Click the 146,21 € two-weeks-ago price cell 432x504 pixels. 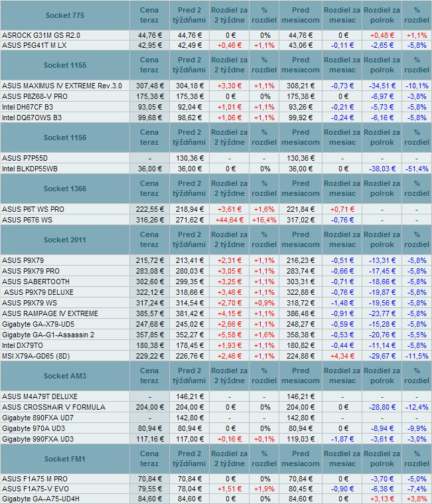coord(190,396)
